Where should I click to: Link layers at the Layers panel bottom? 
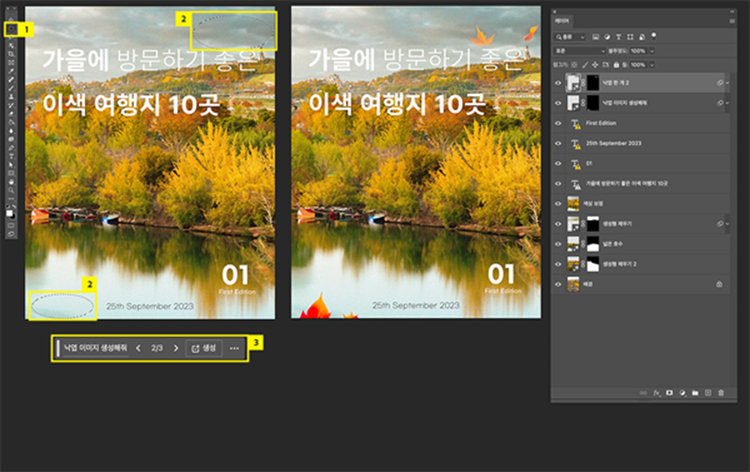643,393
